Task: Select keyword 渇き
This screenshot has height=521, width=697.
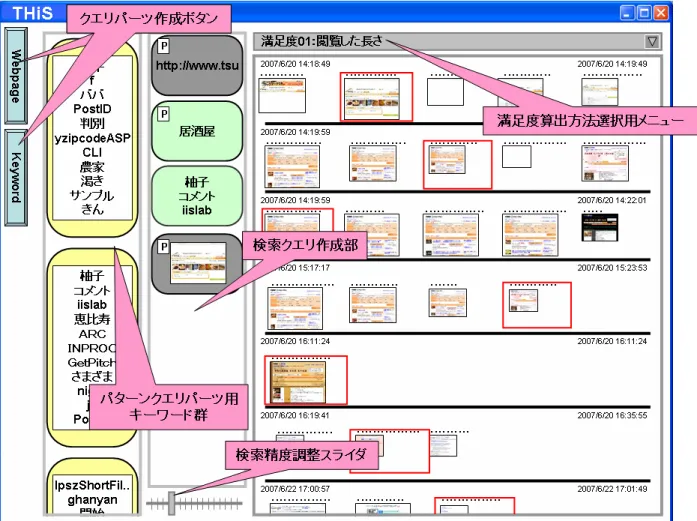Action: (x=92, y=181)
